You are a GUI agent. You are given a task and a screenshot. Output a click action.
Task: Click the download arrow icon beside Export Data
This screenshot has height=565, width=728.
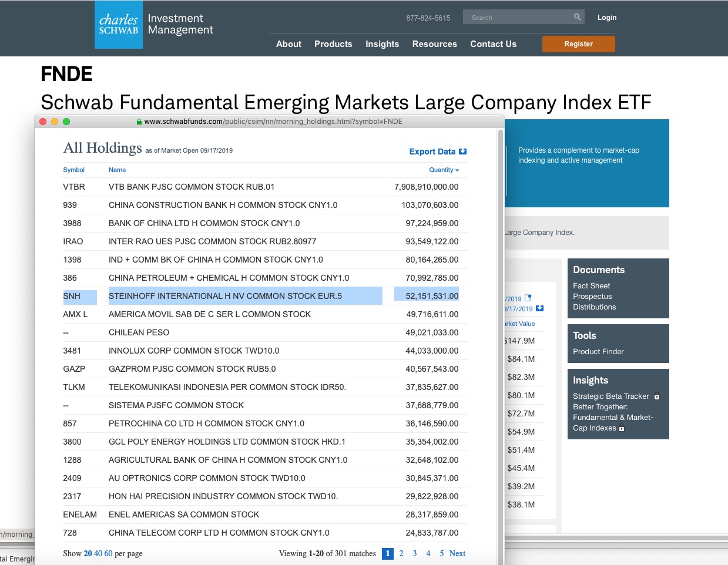[463, 152]
